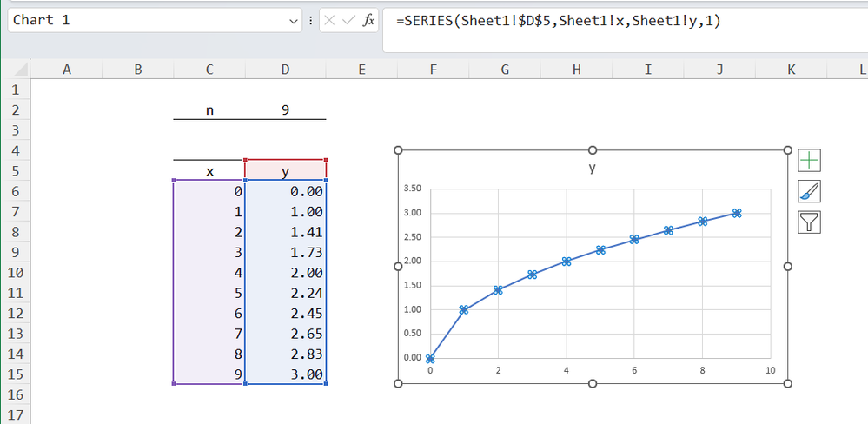Click cell with value 2.65
The image size is (868, 424).
285,334
